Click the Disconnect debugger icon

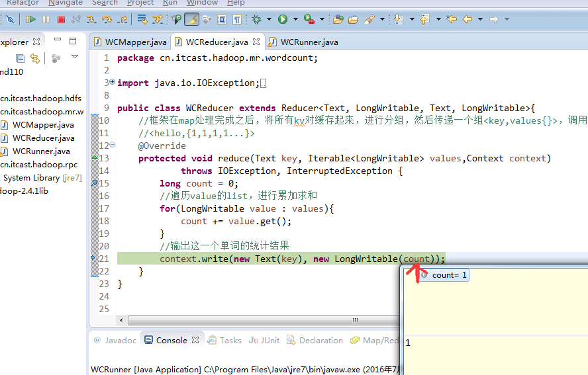pyautogui.click(x=76, y=19)
